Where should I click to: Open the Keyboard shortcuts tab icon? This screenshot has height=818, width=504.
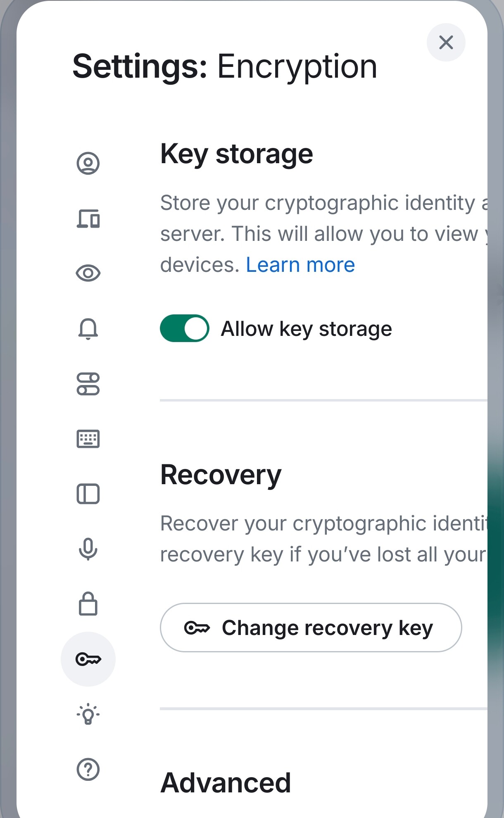point(88,439)
